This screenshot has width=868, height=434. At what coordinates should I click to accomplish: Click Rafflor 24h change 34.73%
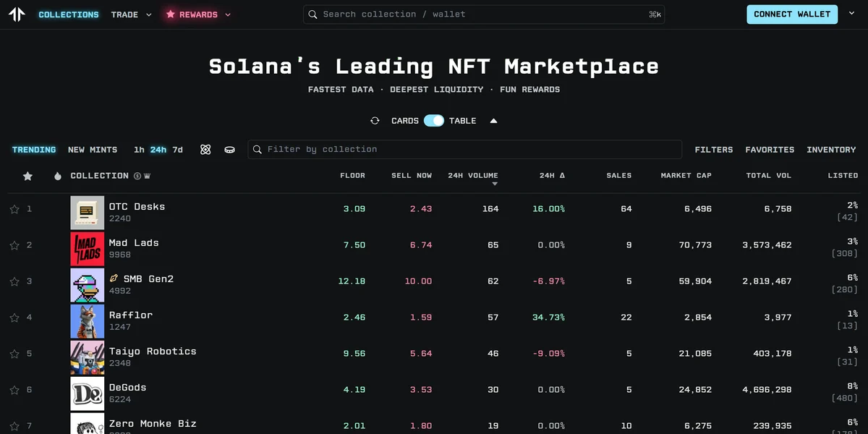(x=548, y=318)
